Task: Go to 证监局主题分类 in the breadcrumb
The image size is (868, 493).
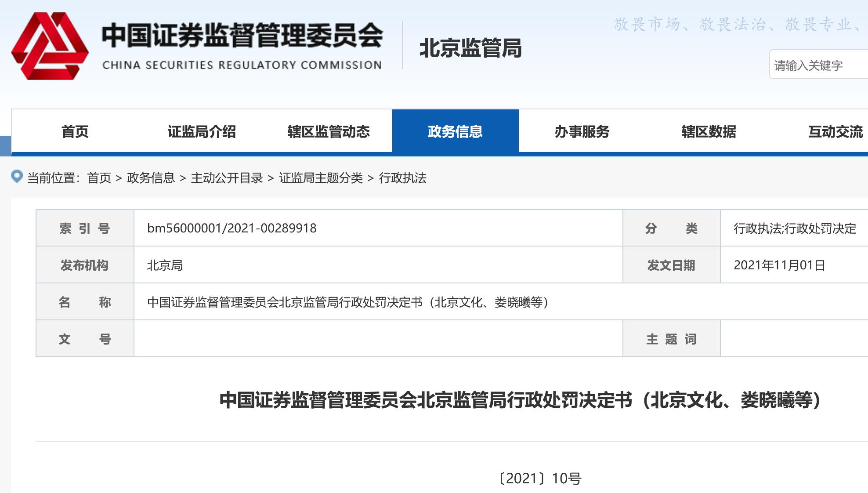Action: coord(321,178)
